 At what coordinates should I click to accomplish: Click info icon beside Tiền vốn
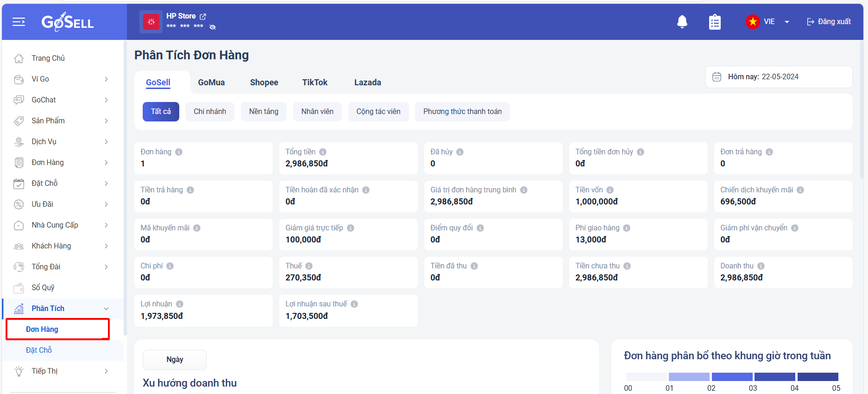coord(610,190)
